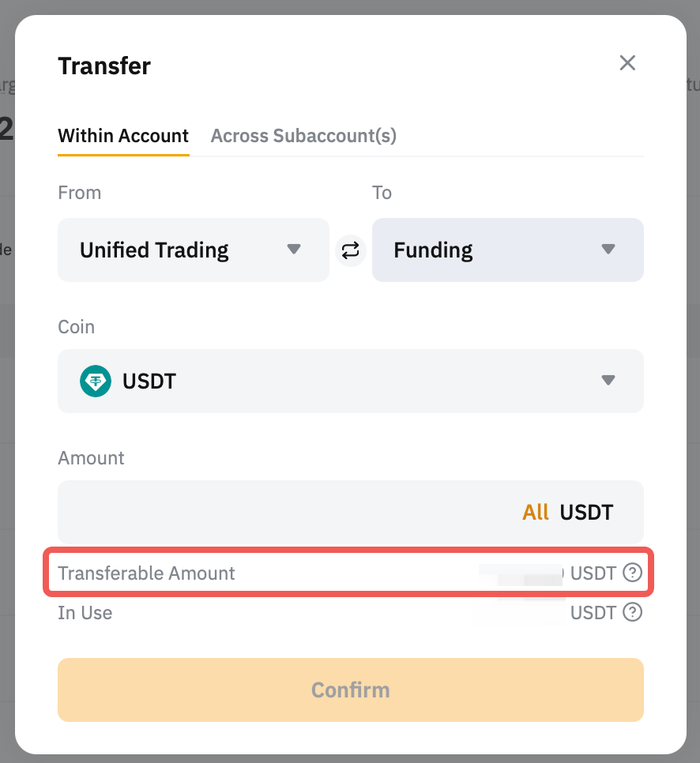700x763 pixels.
Task: Click the arrow beside Funding
Action: click(608, 250)
